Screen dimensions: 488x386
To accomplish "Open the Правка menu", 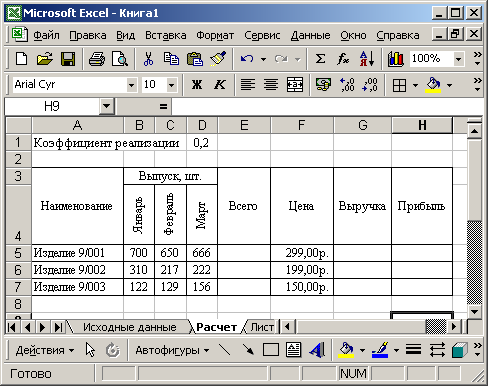I will pos(88,35).
